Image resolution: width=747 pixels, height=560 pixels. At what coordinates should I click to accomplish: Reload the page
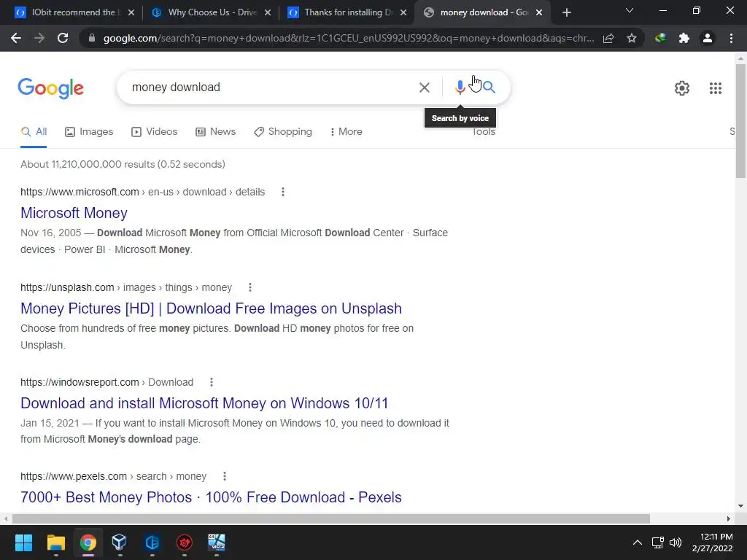click(63, 38)
